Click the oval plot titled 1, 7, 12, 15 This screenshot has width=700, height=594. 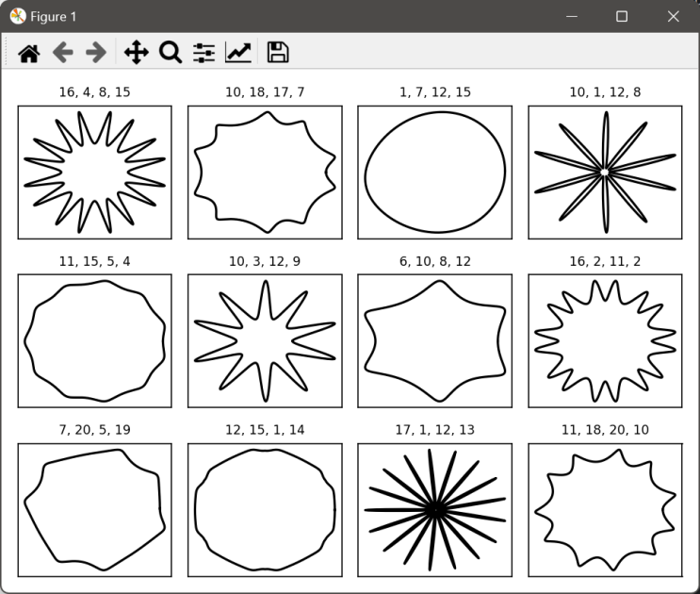tap(435, 173)
